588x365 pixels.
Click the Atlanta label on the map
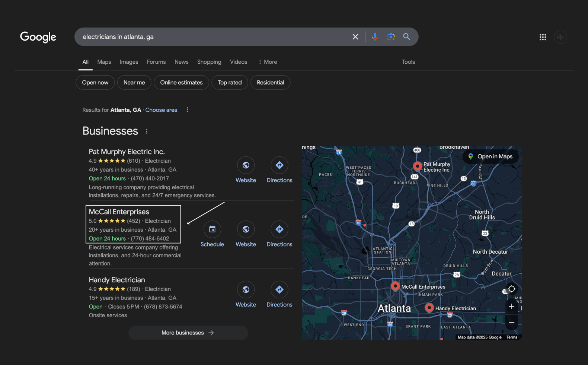coord(394,308)
